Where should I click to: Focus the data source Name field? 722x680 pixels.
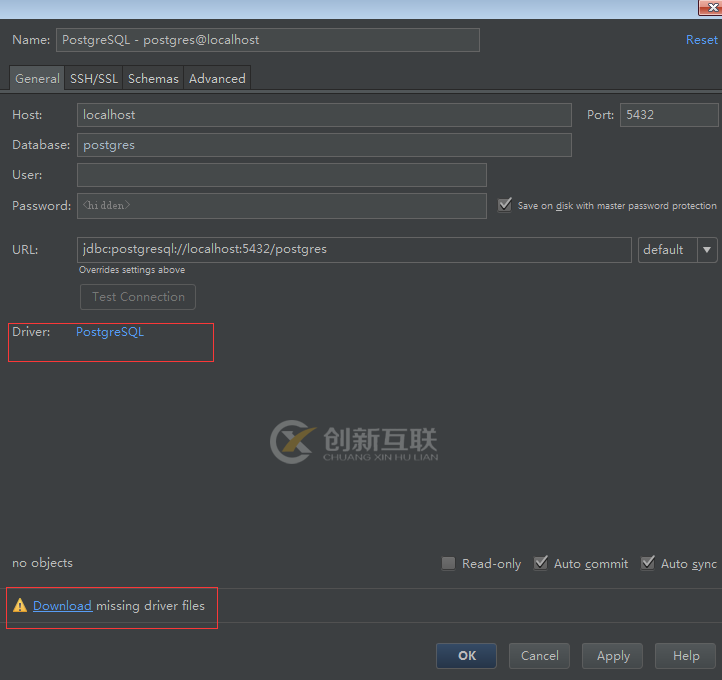click(268, 40)
